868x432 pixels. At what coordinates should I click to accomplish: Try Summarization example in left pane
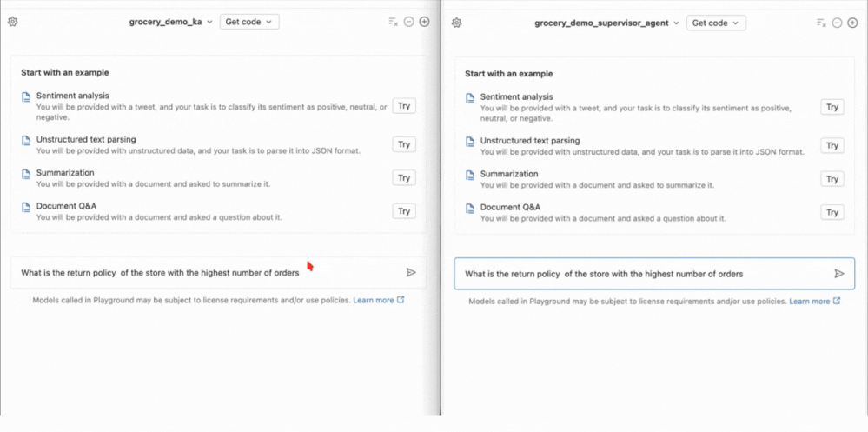point(404,178)
